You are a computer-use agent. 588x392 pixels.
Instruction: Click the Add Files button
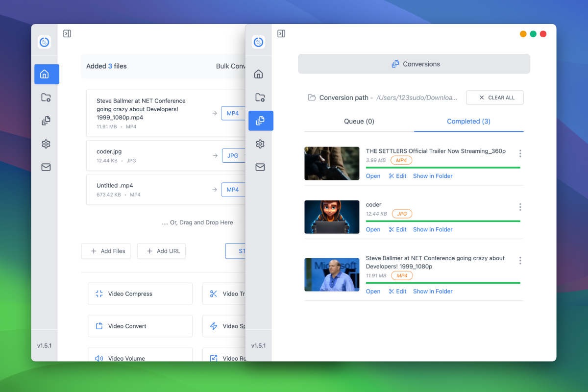(x=106, y=251)
